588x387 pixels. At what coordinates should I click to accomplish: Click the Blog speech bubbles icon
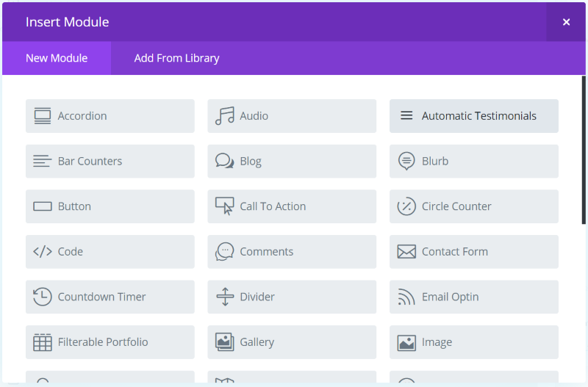[x=225, y=161]
